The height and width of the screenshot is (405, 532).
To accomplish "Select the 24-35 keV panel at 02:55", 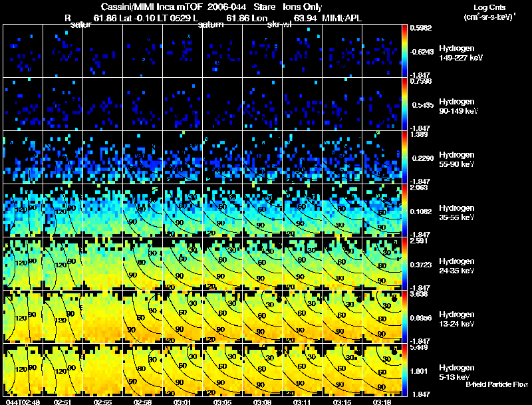I will coord(103,263).
